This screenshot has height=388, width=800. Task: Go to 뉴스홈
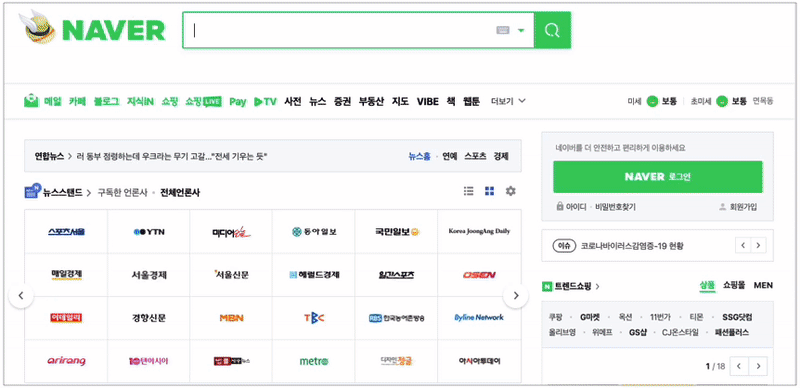click(419, 156)
